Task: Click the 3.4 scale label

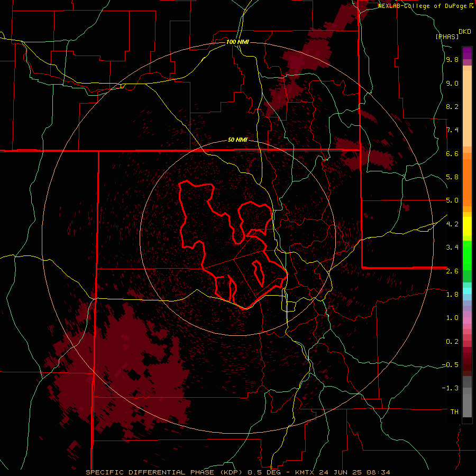Action: click(452, 248)
